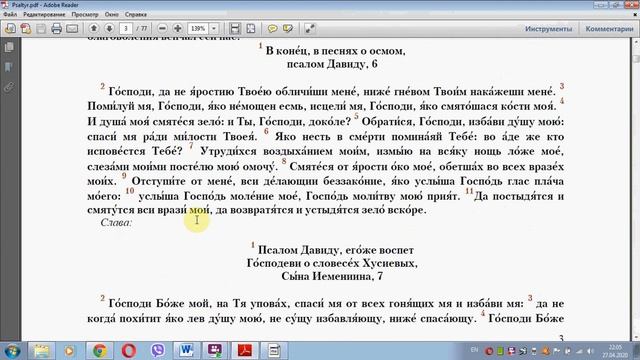Open bookmarks side panel
The image size is (640, 360).
(9, 67)
